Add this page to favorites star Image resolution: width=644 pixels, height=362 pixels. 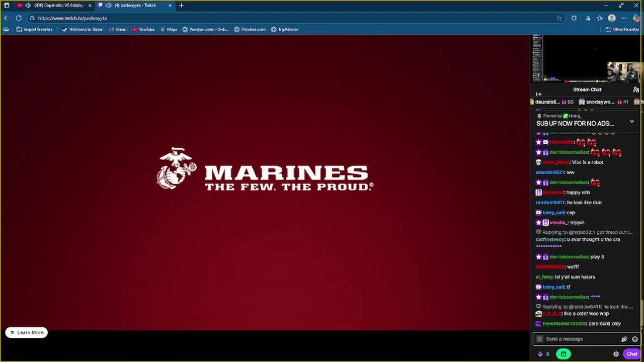[x=559, y=18]
